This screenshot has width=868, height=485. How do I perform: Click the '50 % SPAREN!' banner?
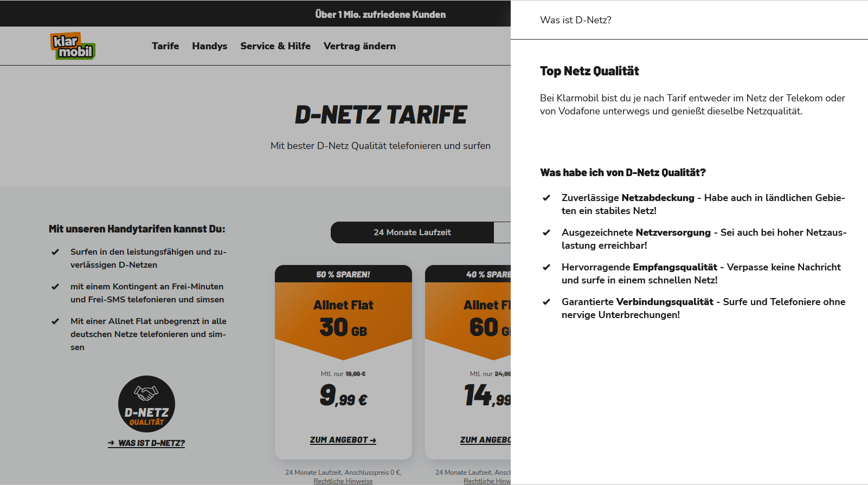pyautogui.click(x=343, y=274)
